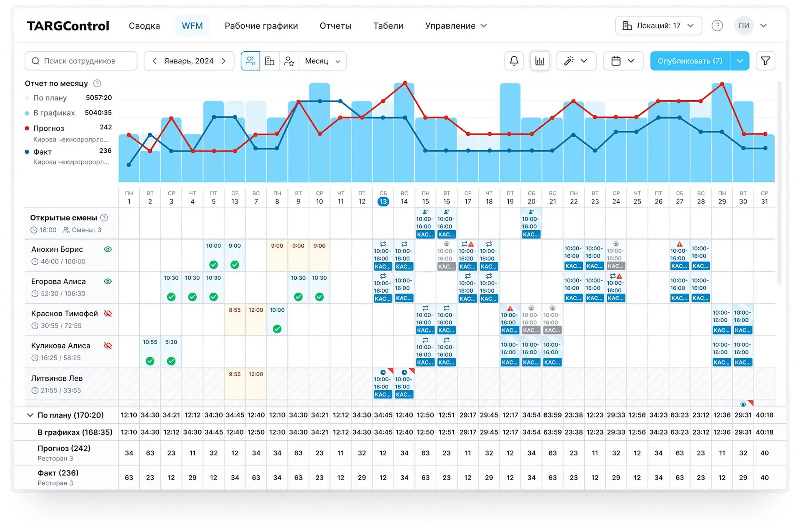
Task: Switch to employees view icon
Action: (x=250, y=61)
